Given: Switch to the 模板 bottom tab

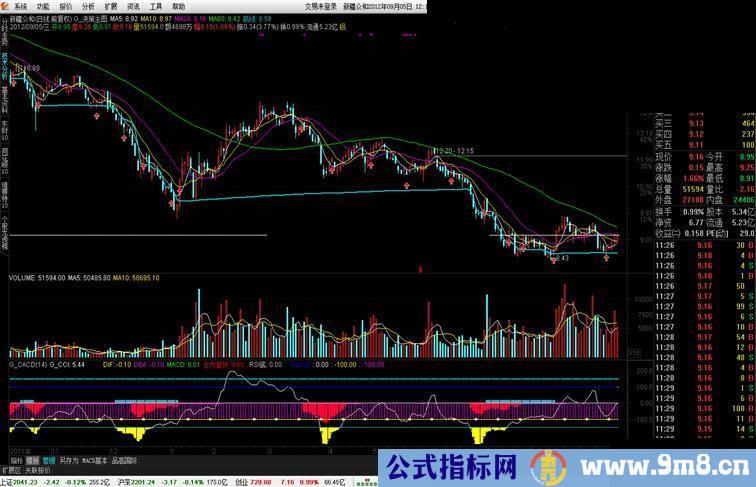Looking at the screenshot, I should [32, 460].
